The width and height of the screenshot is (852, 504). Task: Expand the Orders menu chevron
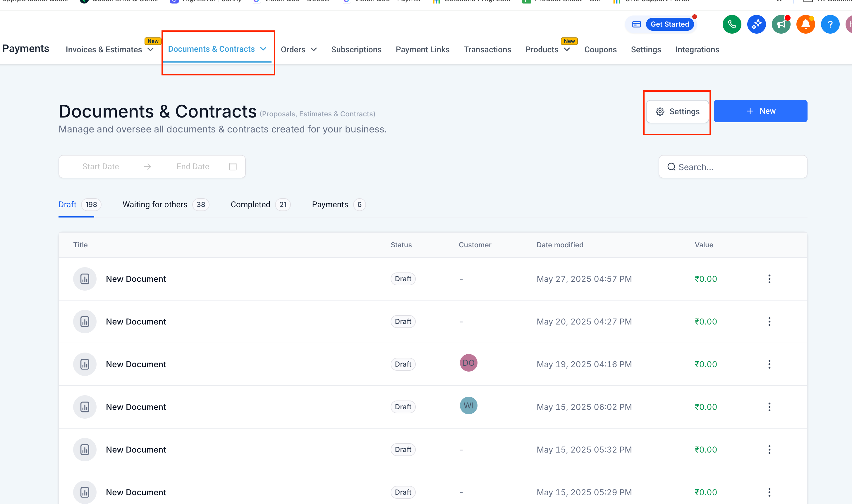(313, 50)
